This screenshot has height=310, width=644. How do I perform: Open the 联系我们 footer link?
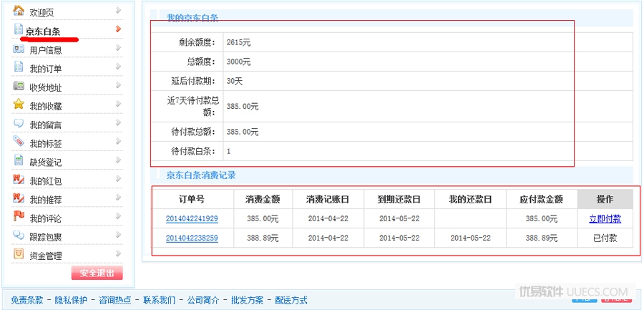pos(159,300)
